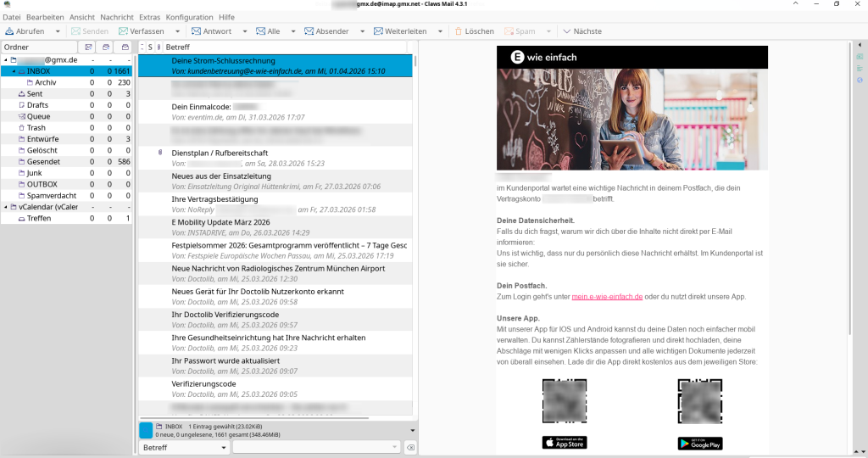Click the Verfassen compose icon
This screenshot has width=868, height=458.
(x=124, y=31)
